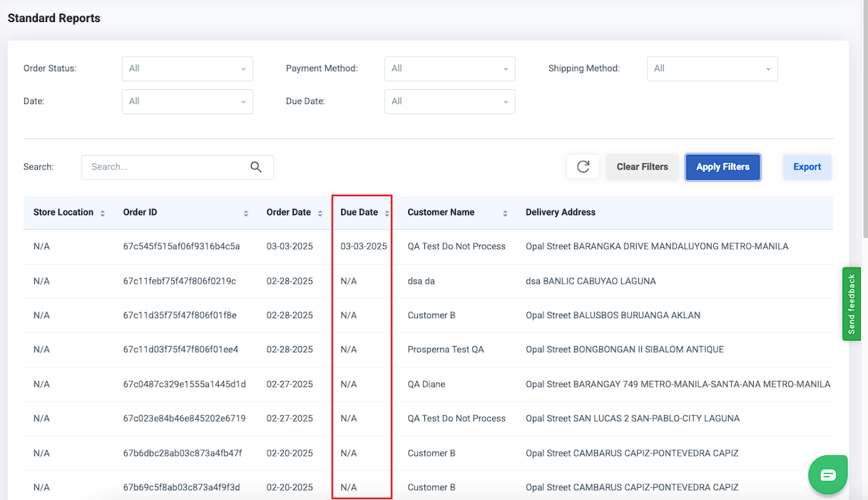Click the Order Date header label
Image resolution: width=868 pixels, height=500 pixels.
[x=289, y=213]
